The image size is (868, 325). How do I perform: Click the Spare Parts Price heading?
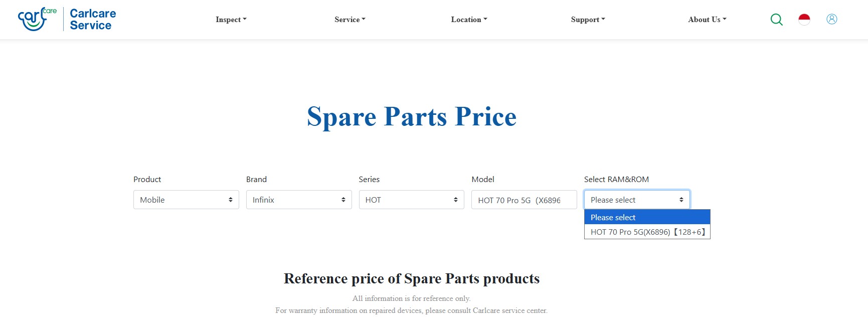(412, 117)
